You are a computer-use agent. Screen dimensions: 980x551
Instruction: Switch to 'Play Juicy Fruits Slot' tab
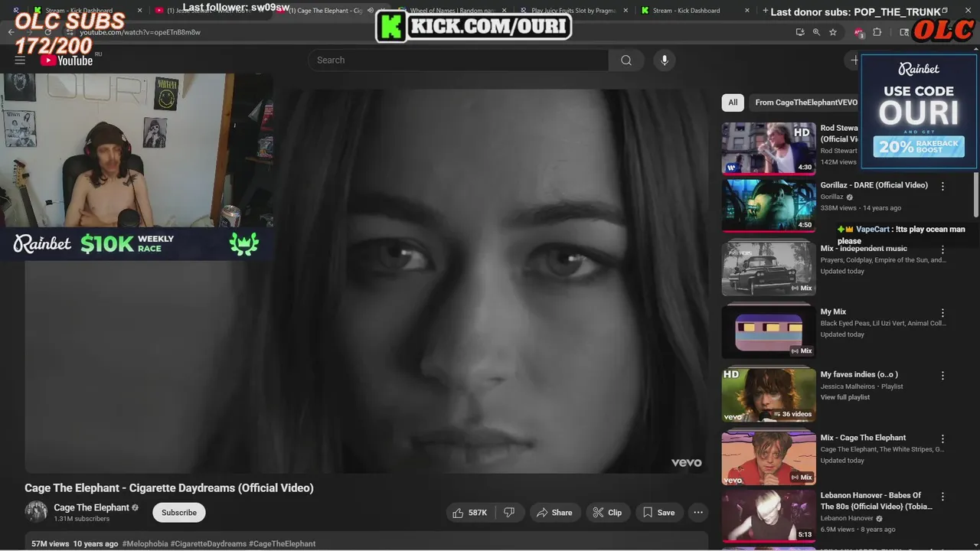pyautogui.click(x=574, y=11)
